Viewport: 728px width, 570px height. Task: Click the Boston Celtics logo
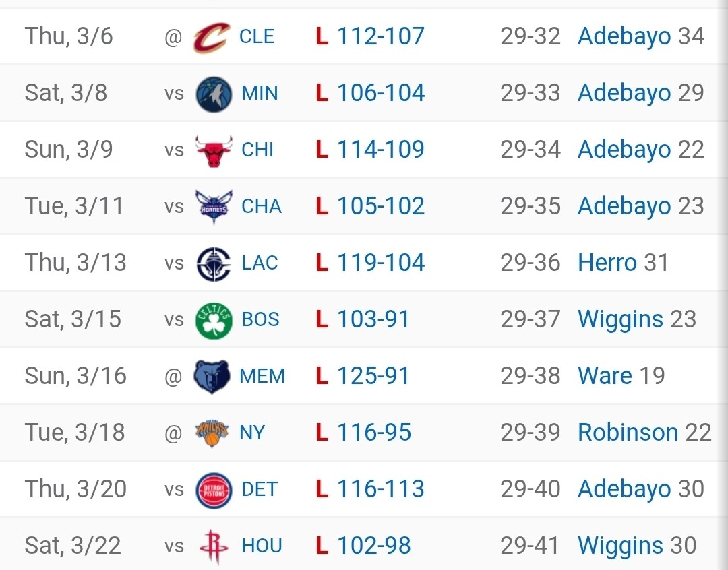tap(214, 319)
